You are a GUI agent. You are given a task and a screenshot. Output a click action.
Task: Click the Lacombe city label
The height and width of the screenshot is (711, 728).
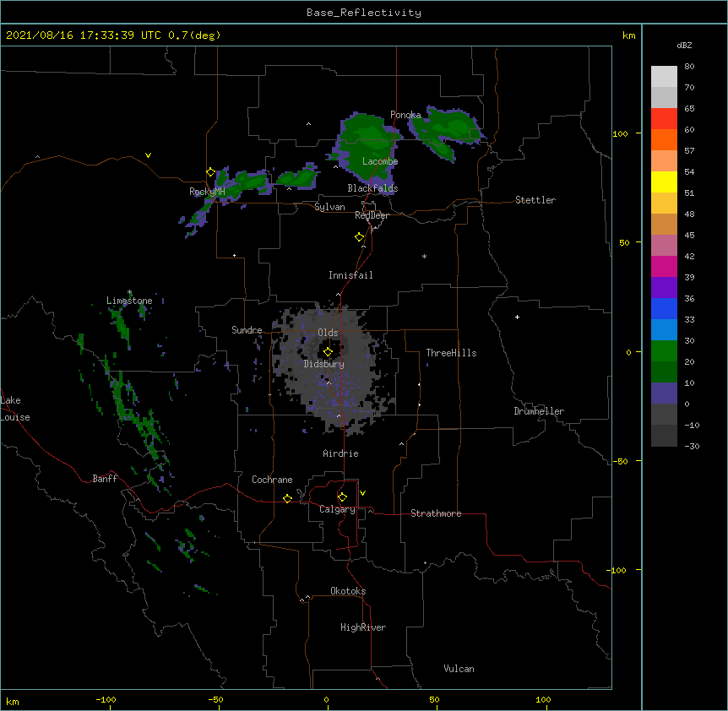pos(380,161)
